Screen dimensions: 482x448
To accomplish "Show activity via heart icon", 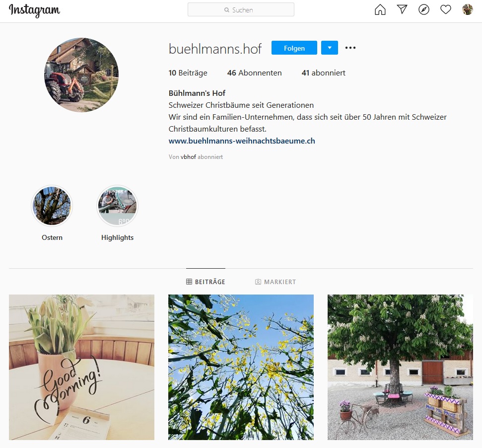I will [446, 9].
